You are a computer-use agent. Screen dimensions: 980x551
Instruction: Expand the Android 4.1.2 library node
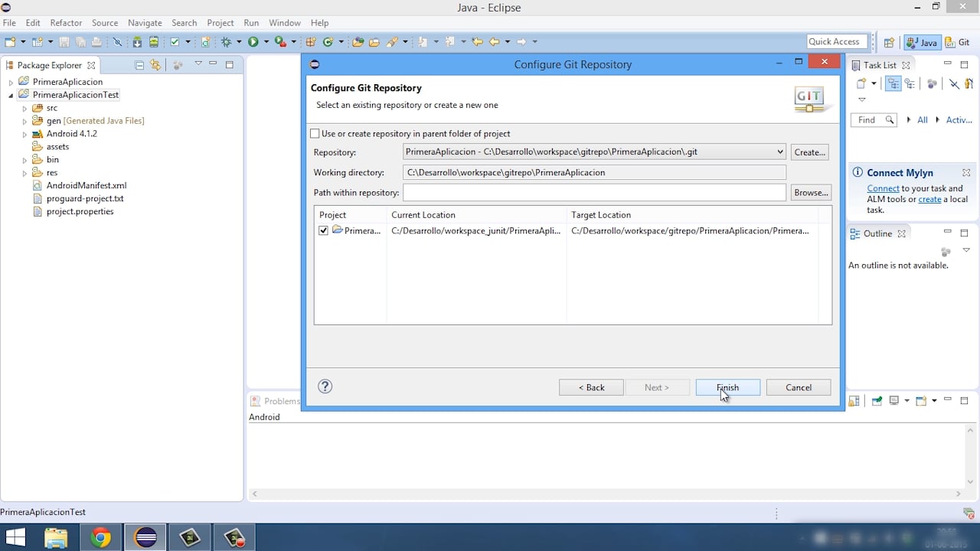click(24, 134)
